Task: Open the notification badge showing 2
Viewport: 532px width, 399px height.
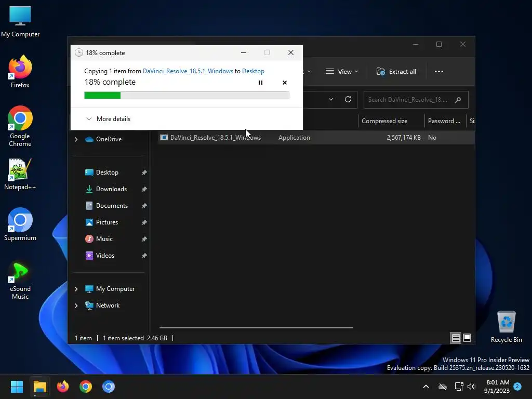Action: coord(517,386)
